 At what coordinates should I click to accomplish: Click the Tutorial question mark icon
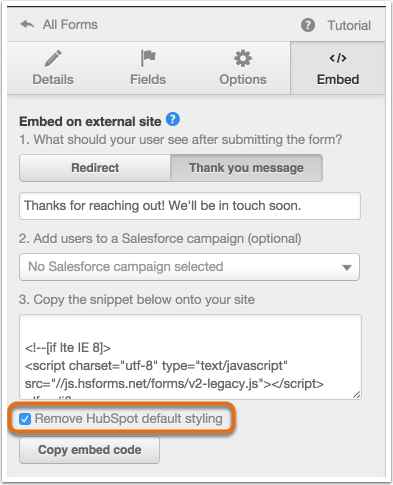[x=308, y=25]
